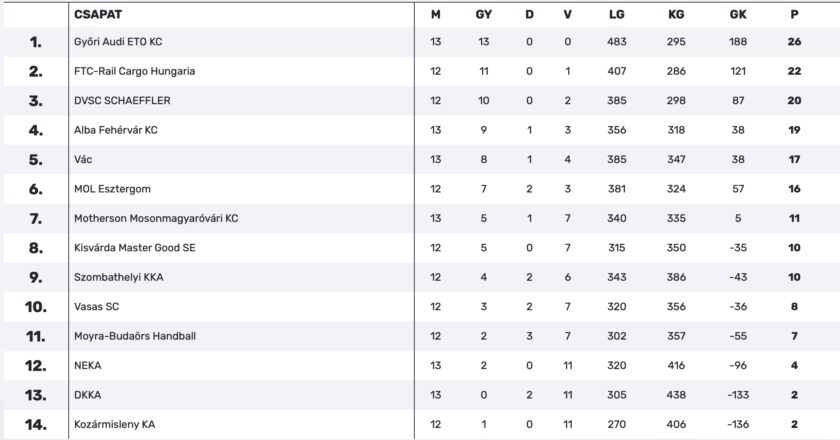Open Motherson Mosonmagyaróvári KC team link
The width and height of the screenshot is (840, 440).
pyautogui.click(x=156, y=217)
